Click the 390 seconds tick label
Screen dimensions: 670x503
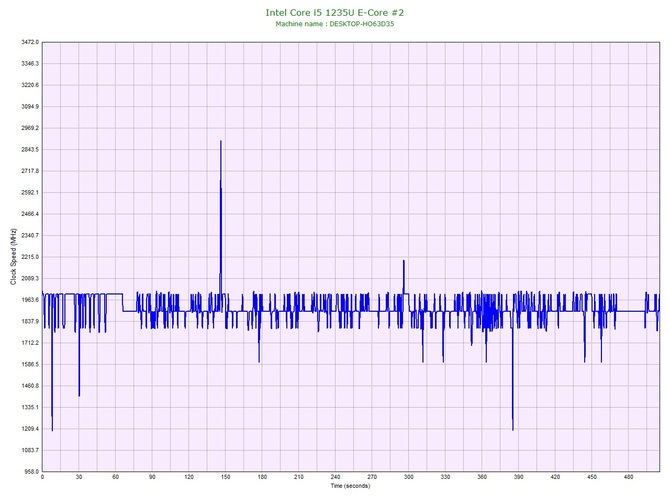(x=519, y=477)
